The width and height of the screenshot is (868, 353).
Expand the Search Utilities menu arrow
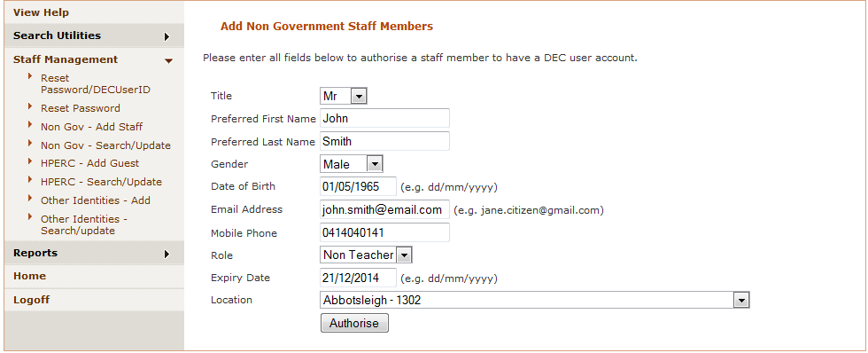point(167,37)
